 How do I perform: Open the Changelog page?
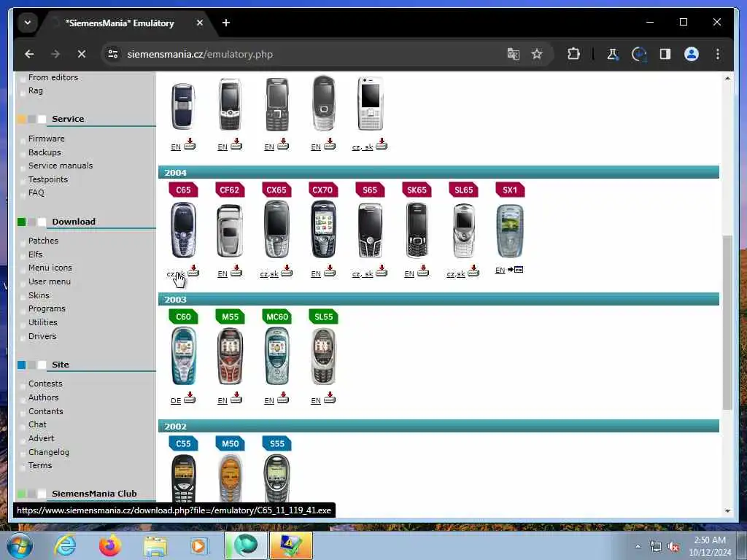coord(49,452)
